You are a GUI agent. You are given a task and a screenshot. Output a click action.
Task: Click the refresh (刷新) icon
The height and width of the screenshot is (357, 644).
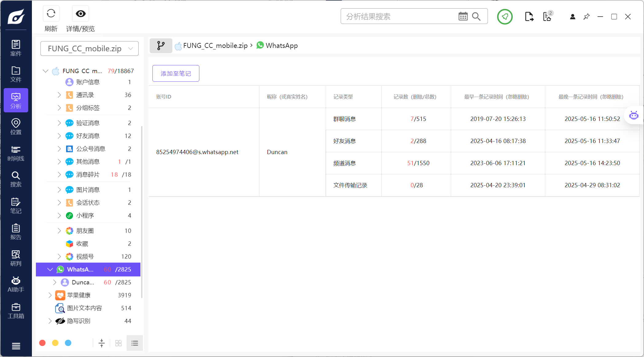(51, 14)
